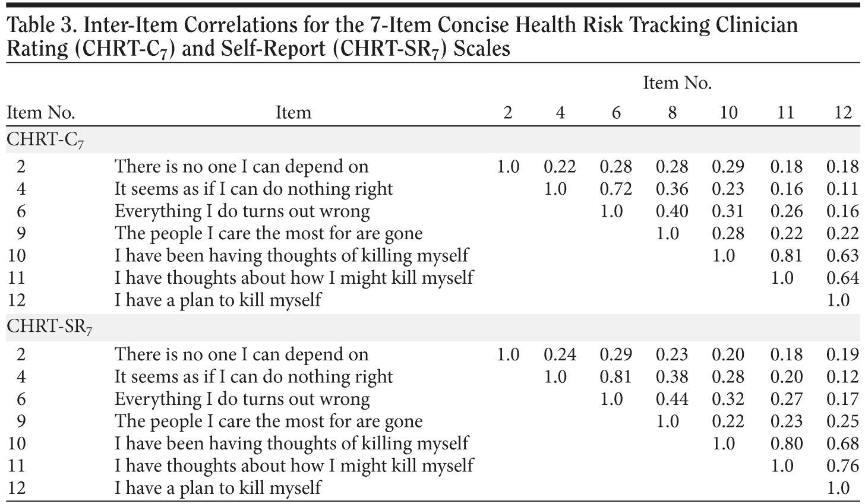Click column header number 8
This screenshot has width=865, height=504.
click(x=672, y=112)
